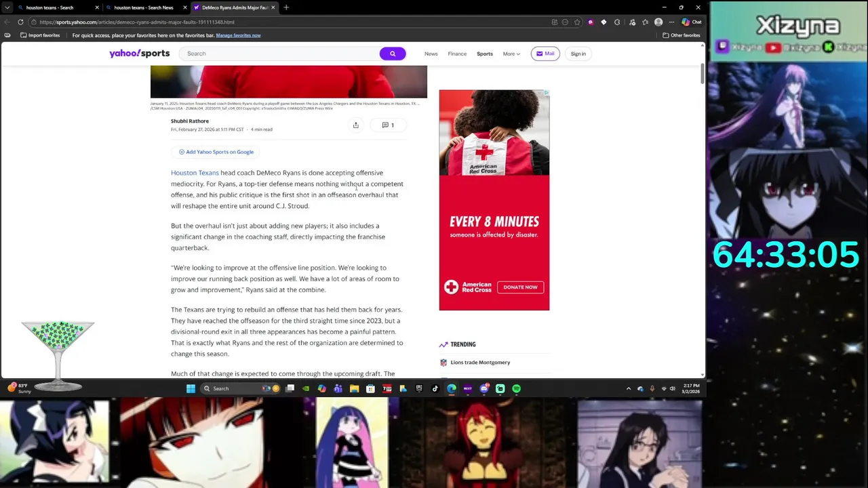
Task: Open the Other favorites folder
Action: coord(682,35)
